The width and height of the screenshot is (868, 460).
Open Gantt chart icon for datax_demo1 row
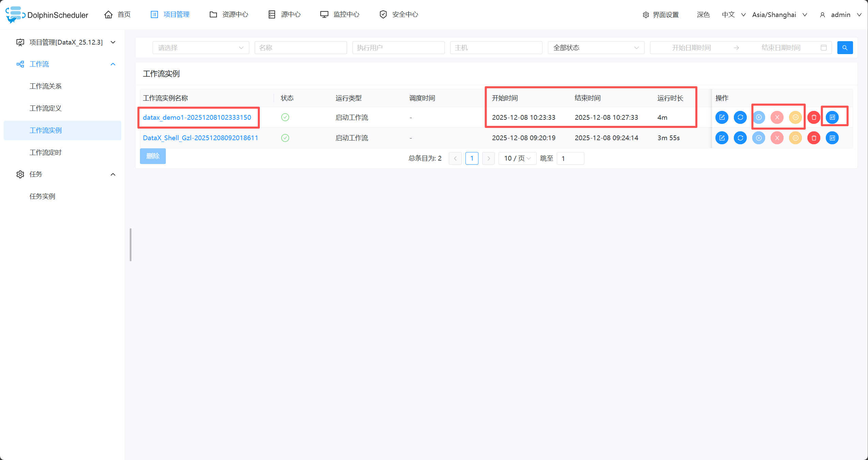point(832,117)
